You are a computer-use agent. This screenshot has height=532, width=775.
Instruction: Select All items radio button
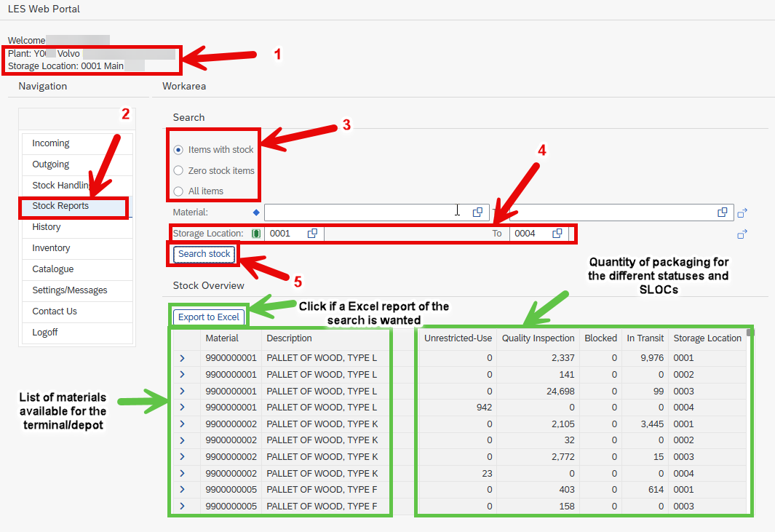point(178,191)
